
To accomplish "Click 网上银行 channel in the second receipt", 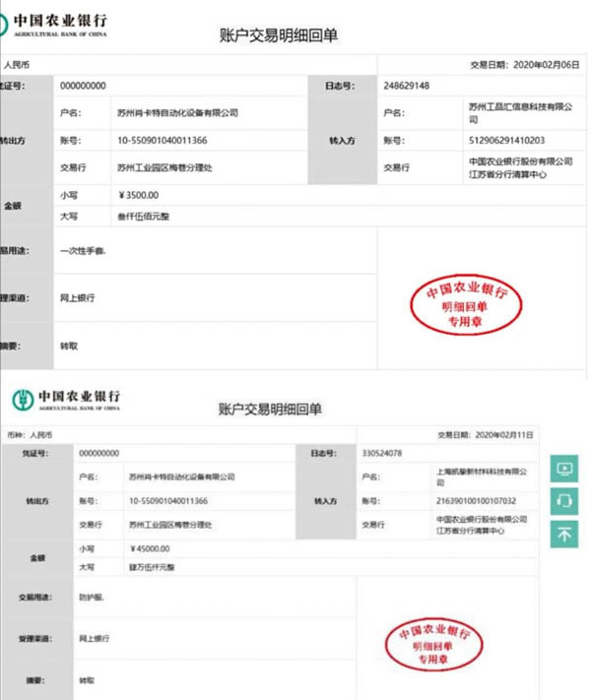I will (x=95, y=639).
